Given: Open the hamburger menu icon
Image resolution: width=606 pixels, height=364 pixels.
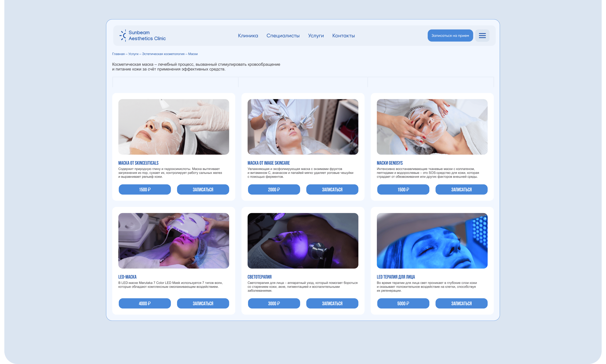Looking at the screenshot, I should [482, 36].
